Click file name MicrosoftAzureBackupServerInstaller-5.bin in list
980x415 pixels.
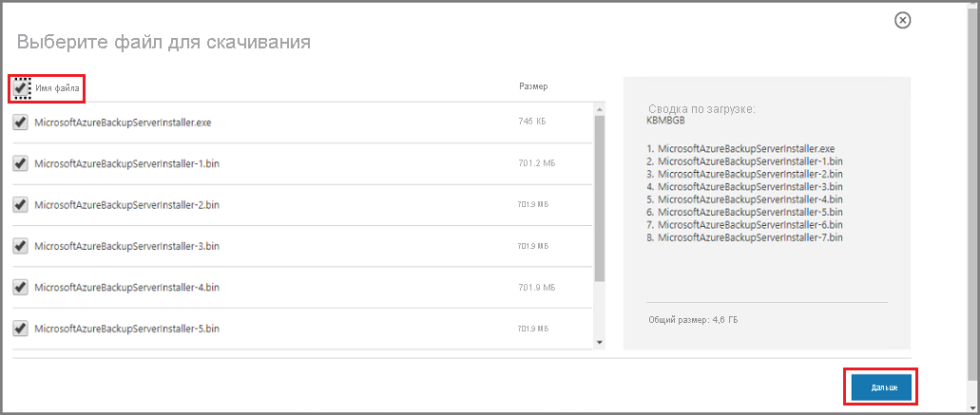pyautogui.click(x=126, y=329)
